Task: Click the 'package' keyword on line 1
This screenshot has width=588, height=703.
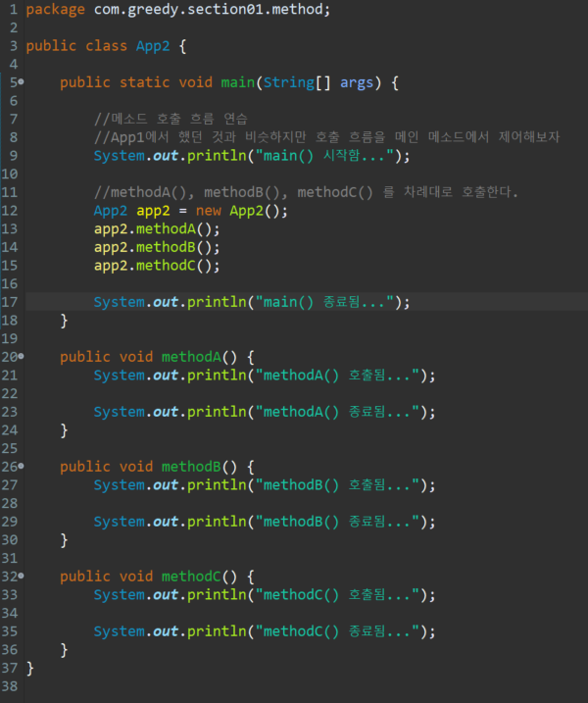Action: coord(56,10)
